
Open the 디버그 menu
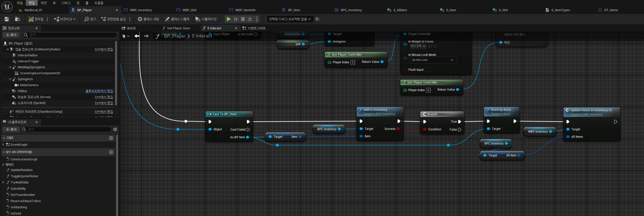click(x=66, y=3)
